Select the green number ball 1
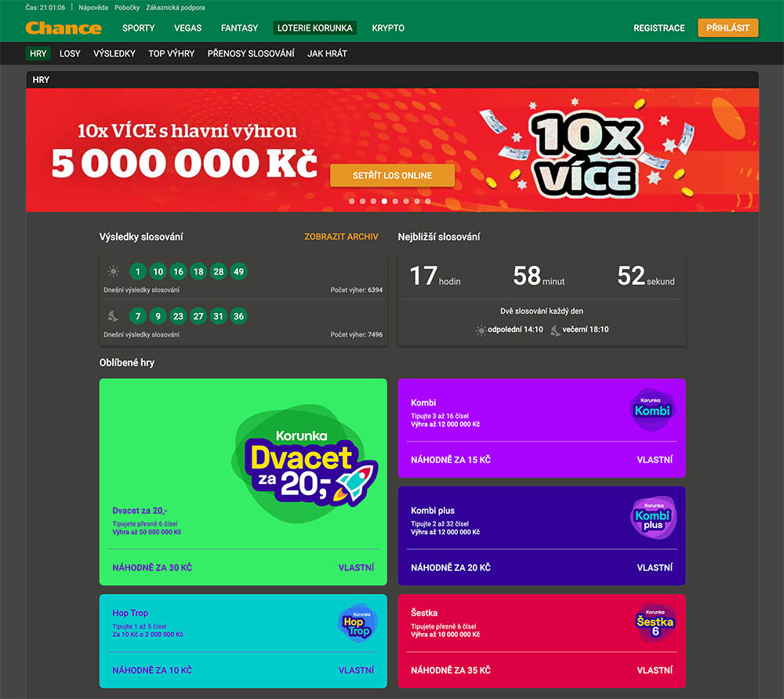This screenshot has width=784, height=699. coord(138,271)
